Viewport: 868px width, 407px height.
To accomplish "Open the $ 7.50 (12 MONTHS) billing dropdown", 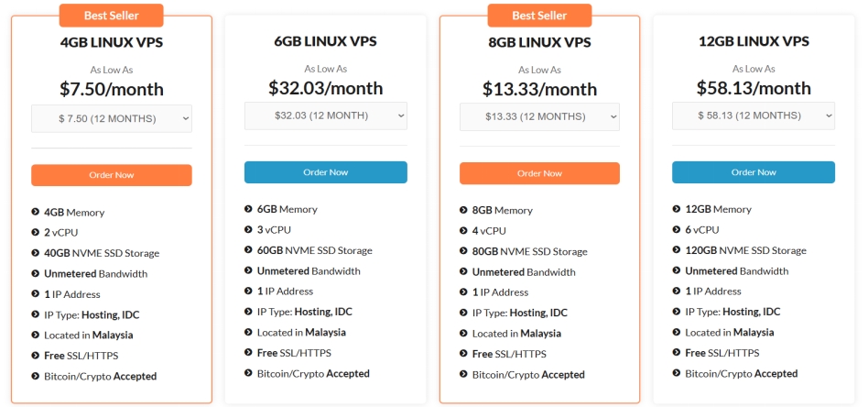I will pyautogui.click(x=112, y=118).
